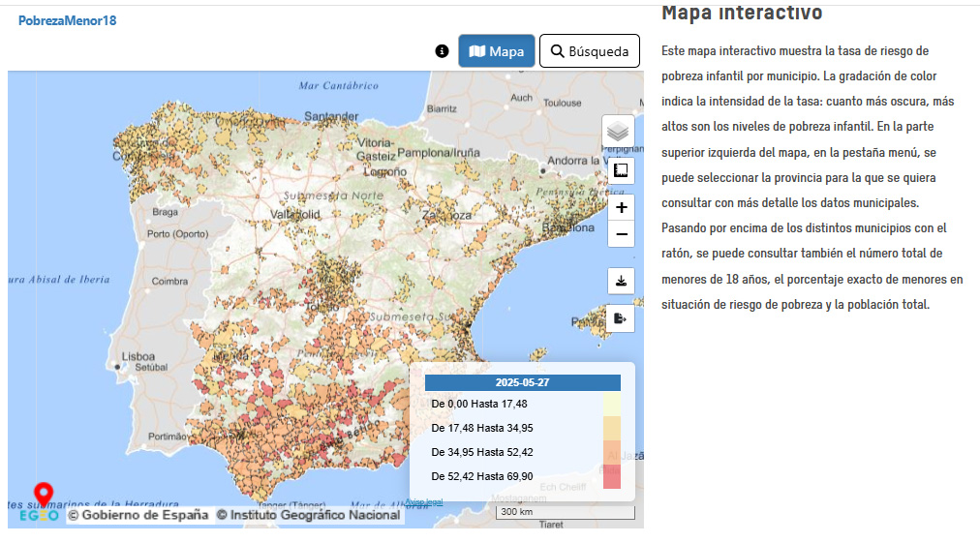Viewport: 980px width, 543px height.
Task: Click the red location pin marker
Action: 44,494
